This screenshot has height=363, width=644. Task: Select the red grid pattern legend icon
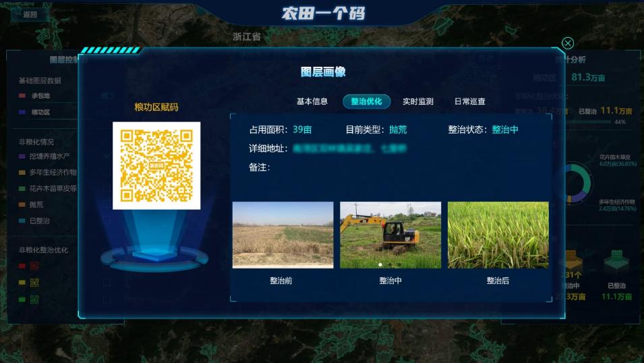click(34, 265)
